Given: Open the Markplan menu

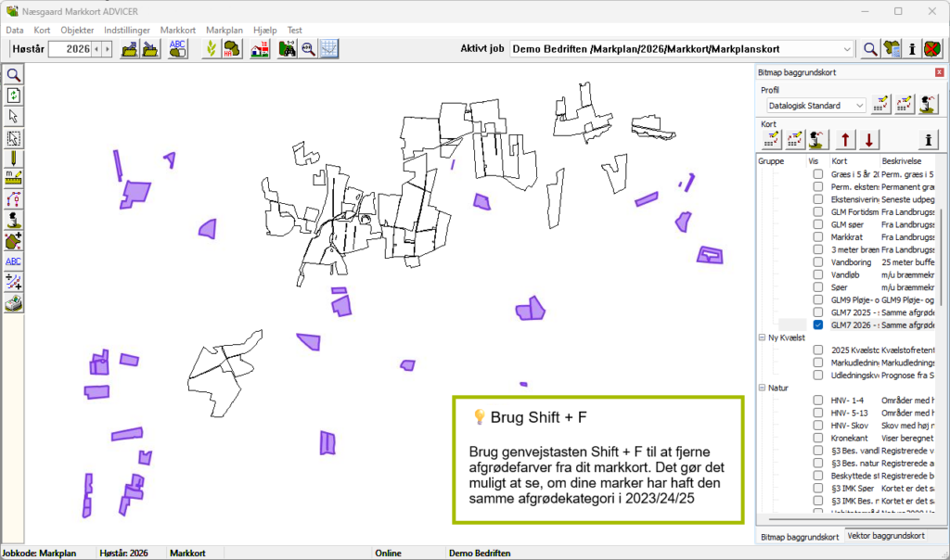Looking at the screenshot, I should coord(224,30).
